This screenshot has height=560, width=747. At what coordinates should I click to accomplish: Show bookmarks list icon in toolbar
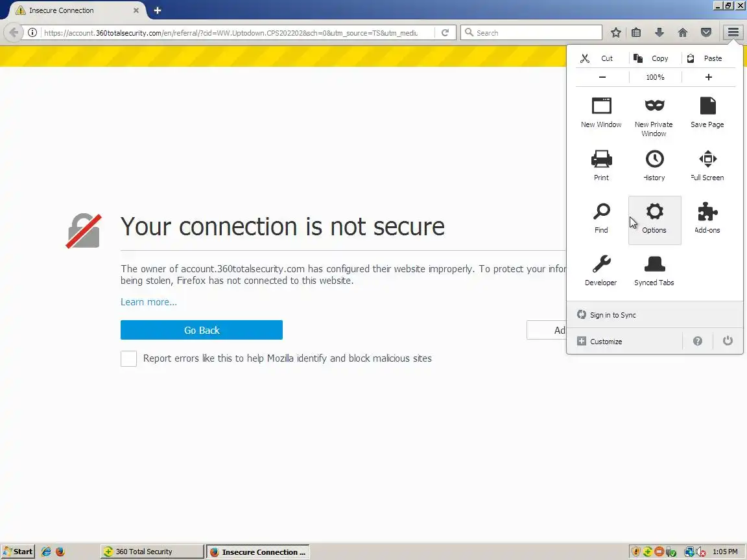click(636, 32)
